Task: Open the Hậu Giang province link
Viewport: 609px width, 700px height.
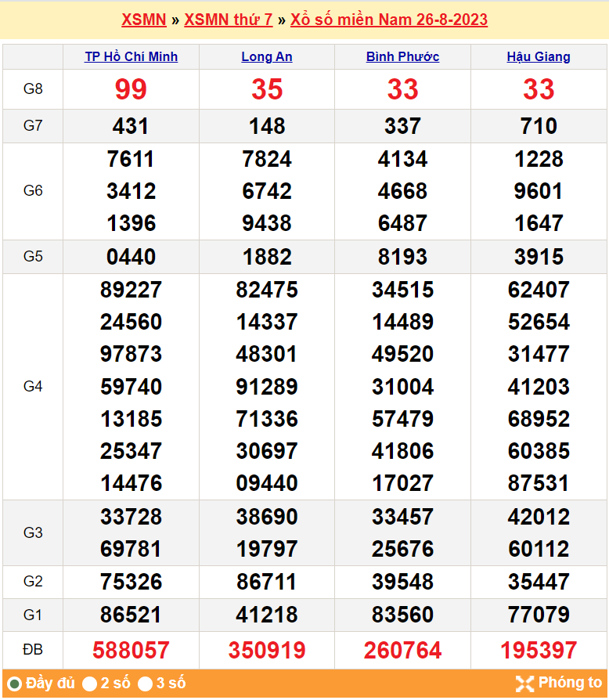Action: coord(539,56)
